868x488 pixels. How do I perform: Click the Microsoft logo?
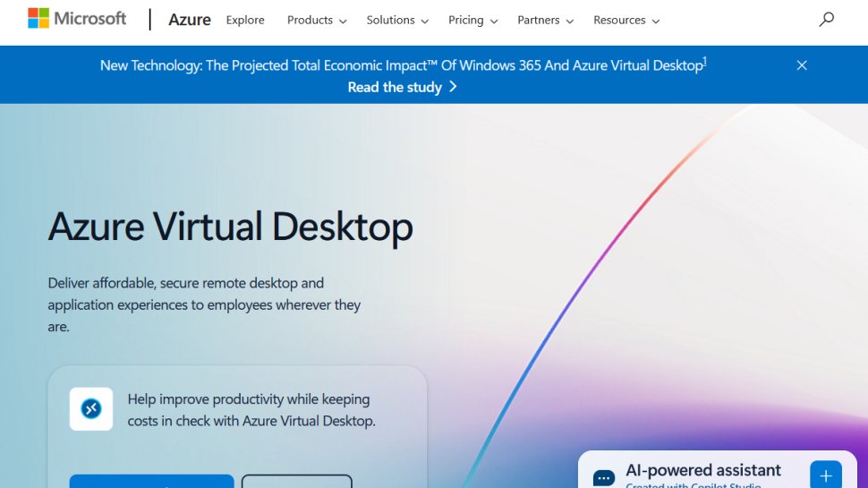click(77, 19)
